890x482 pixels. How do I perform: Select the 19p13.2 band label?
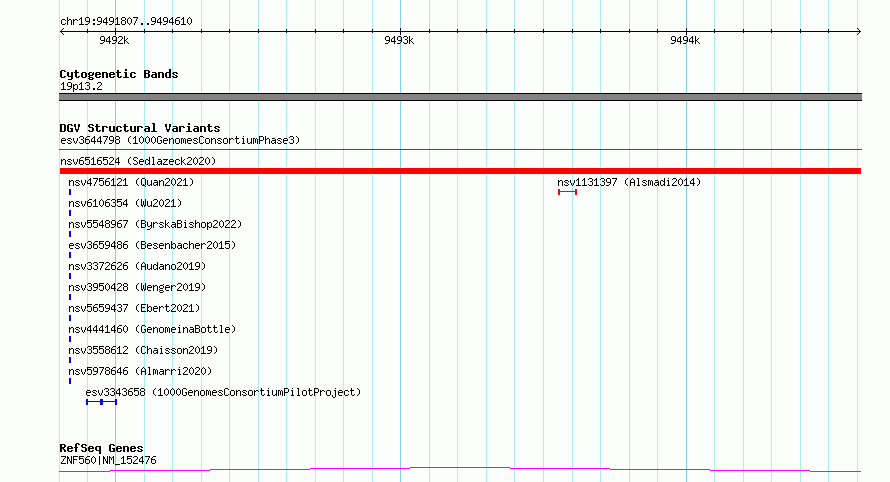[x=81, y=86]
